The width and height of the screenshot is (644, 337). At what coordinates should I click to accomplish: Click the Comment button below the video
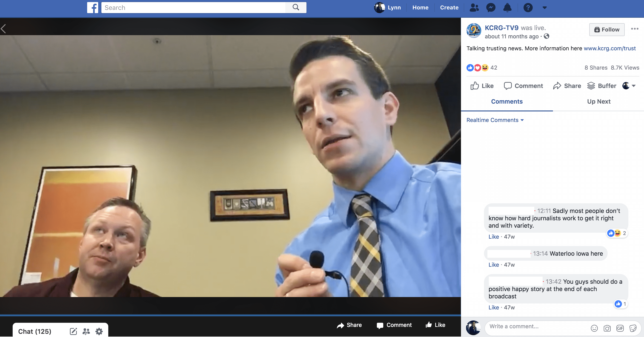(394, 325)
